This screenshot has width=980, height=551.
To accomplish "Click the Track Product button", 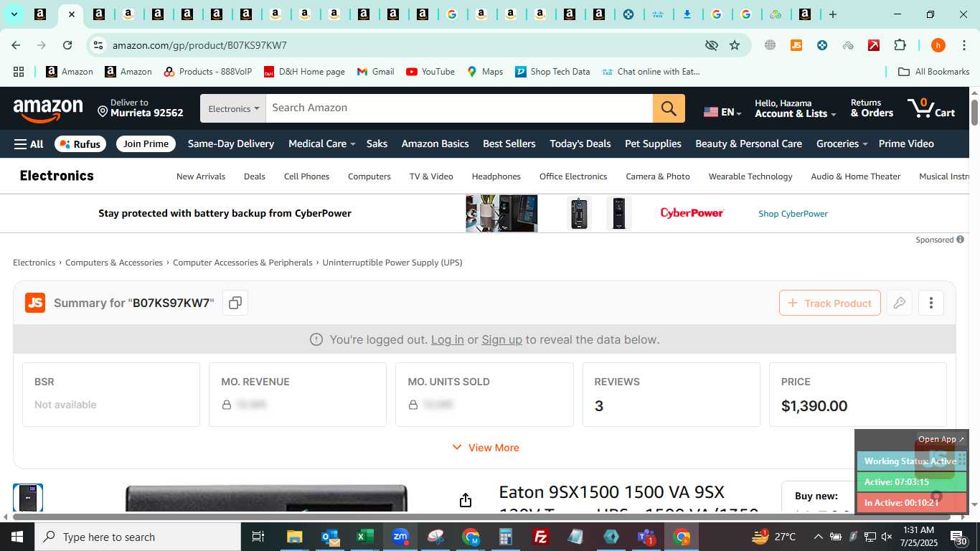I will [829, 303].
